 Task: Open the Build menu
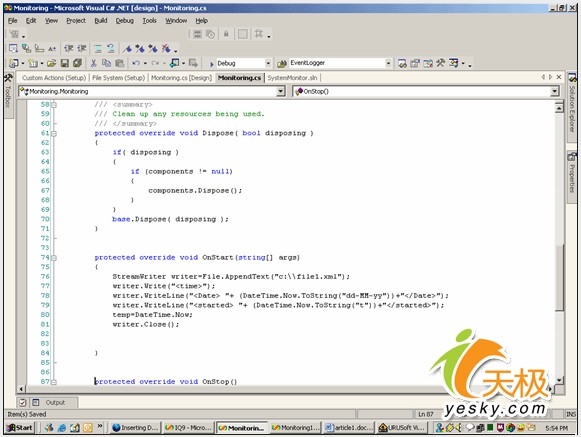(x=101, y=21)
